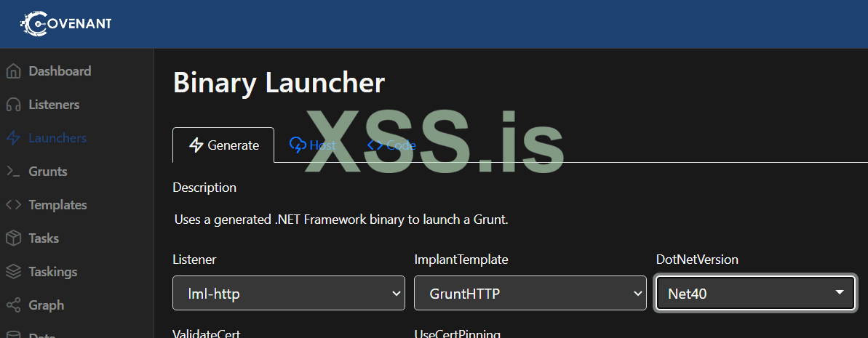The width and height of the screenshot is (868, 338).
Task: Open the Listener dropdown showing lml-http
Action: 288,293
